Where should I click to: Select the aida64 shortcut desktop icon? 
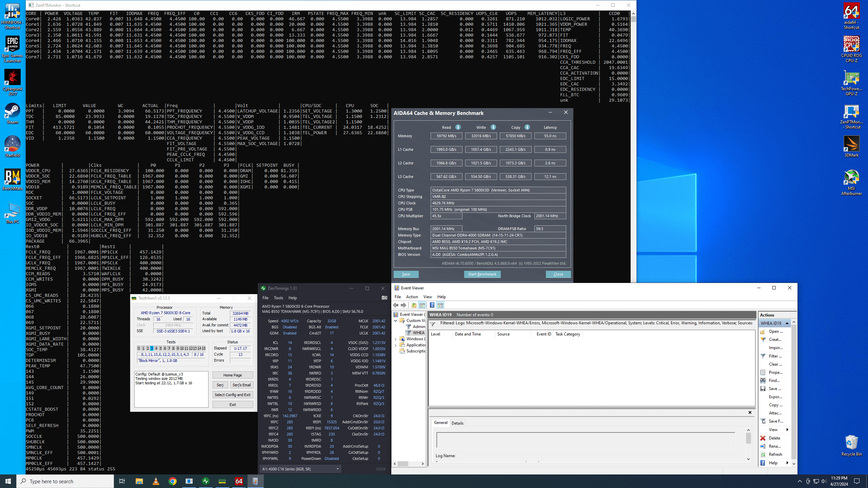click(851, 16)
